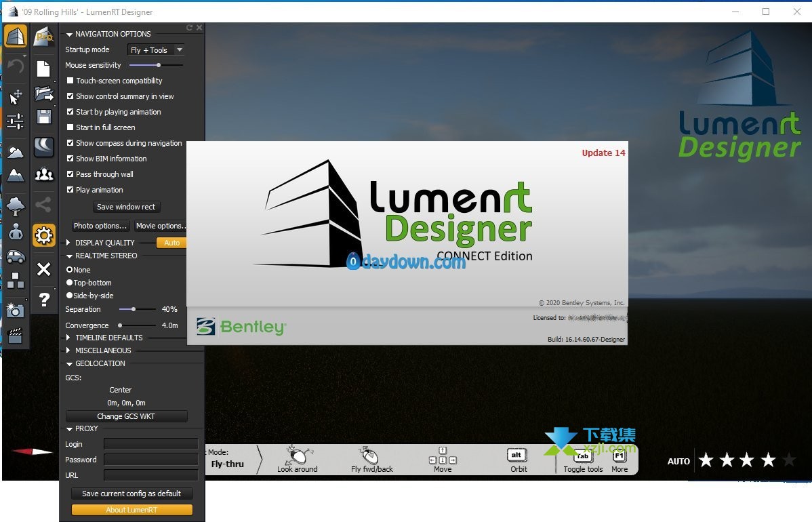Click the Convergence slider handle
This screenshot has height=522, width=812.
tap(120, 325)
